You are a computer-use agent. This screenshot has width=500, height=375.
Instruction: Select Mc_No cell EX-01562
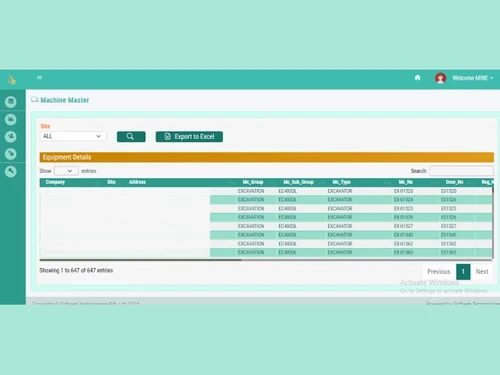(x=403, y=244)
